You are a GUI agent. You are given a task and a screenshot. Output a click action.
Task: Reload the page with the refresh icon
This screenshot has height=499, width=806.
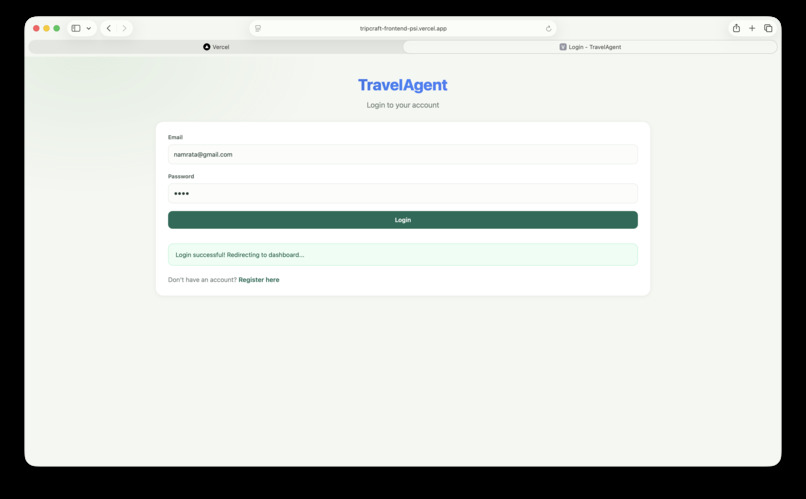[548, 28]
